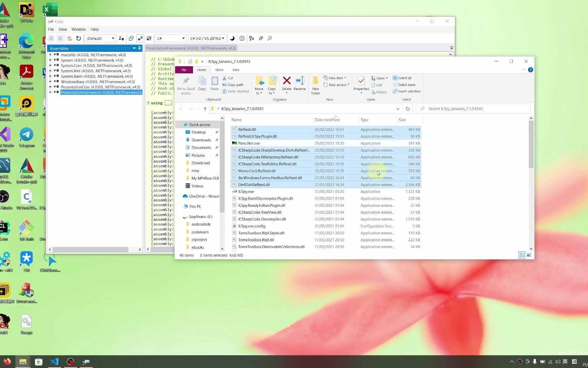Open Visual Studio Code from taskbar

[x=54, y=362]
